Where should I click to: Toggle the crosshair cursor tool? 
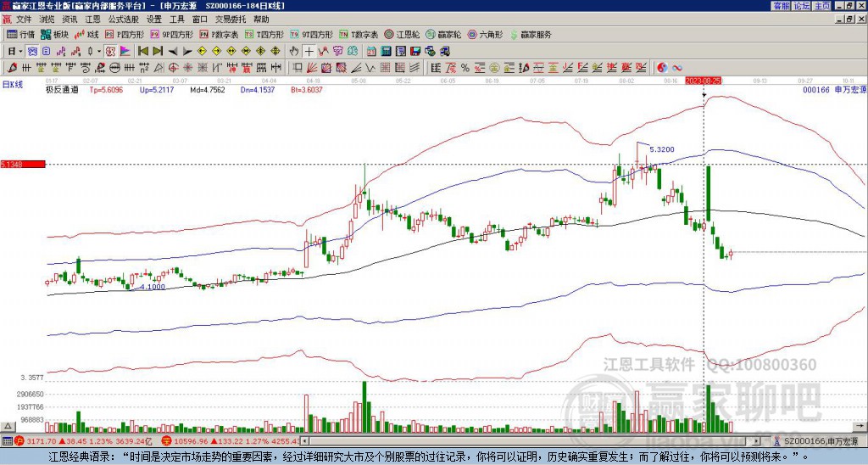point(309,52)
